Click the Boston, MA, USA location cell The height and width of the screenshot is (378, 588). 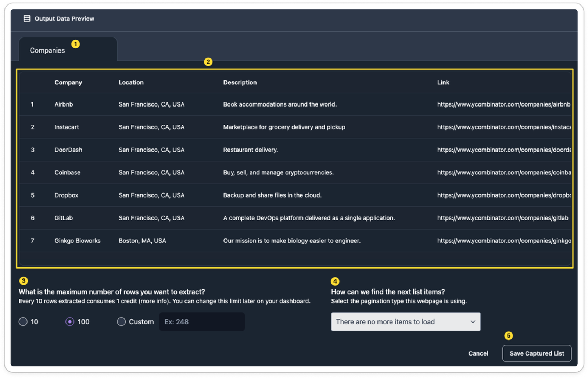click(142, 241)
